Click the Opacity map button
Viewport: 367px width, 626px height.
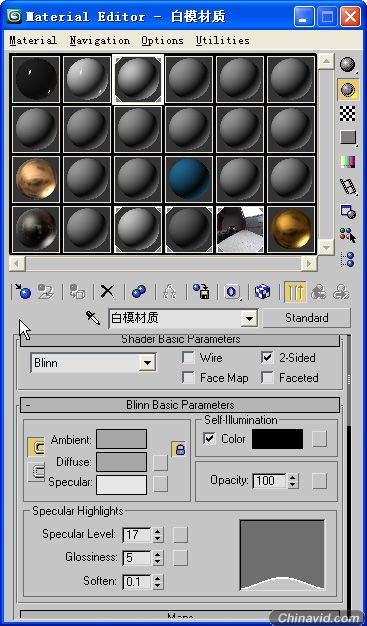319,481
